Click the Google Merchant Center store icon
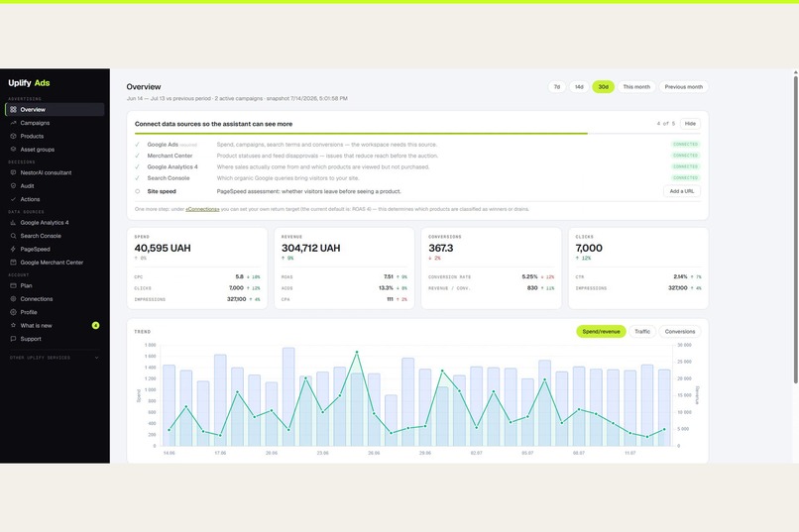 tap(13, 263)
